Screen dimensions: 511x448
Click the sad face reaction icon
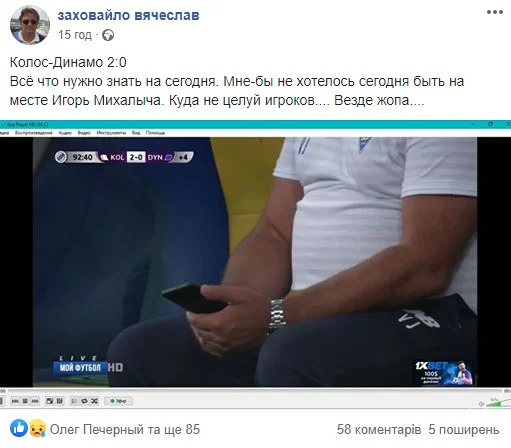pyautogui.click(x=38, y=428)
